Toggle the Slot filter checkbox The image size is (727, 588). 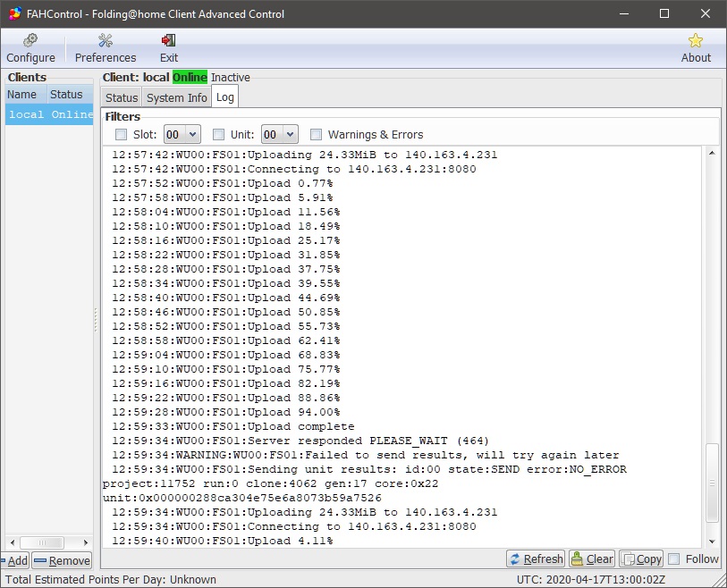coord(121,134)
